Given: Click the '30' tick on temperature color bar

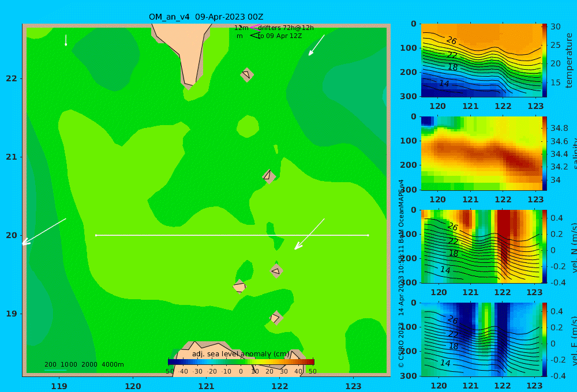Looking at the screenshot, I should point(556,27).
